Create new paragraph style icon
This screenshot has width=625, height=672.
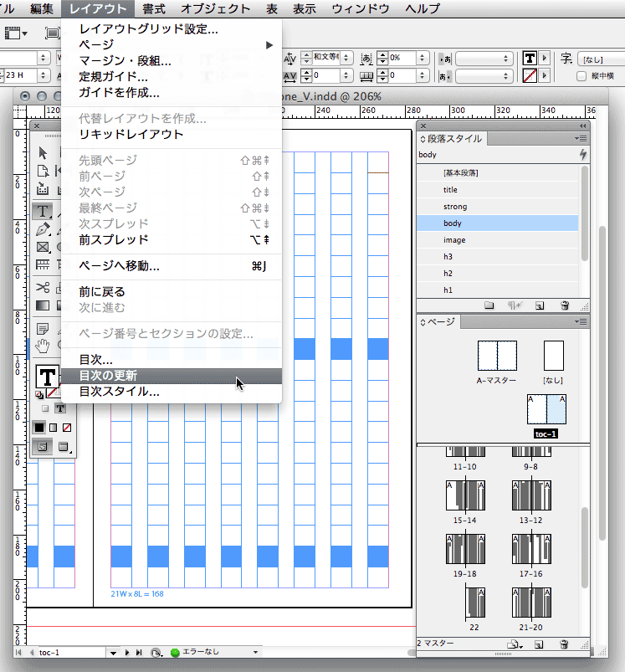coord(540,305)
